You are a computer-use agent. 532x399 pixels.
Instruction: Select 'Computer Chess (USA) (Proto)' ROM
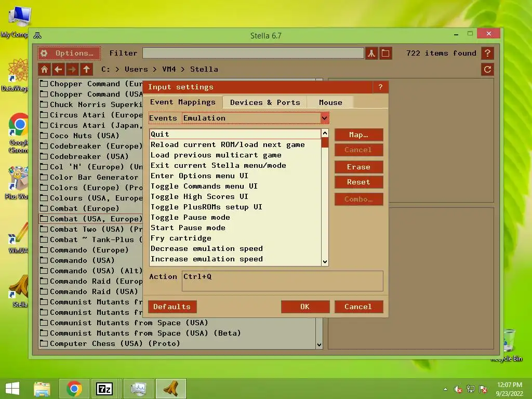tap(177, 344)
